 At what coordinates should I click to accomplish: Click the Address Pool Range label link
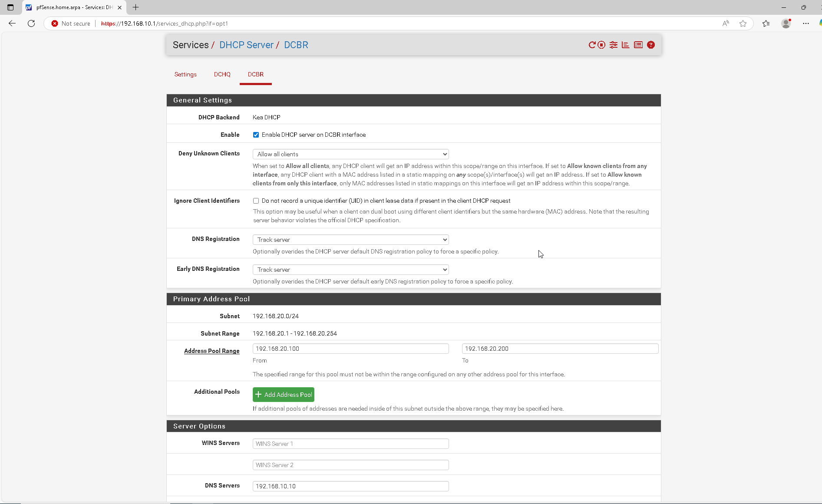[212, 351]
